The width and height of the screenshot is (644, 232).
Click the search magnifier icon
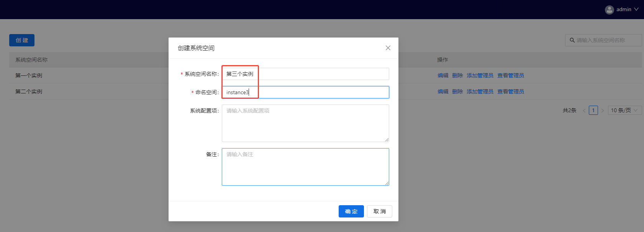[572, 40]
